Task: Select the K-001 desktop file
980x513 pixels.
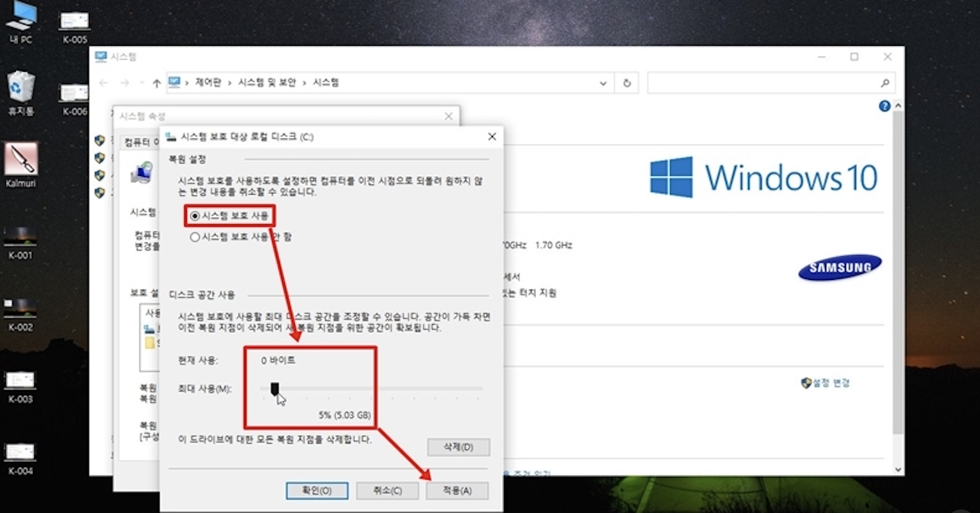Action: pos(21,242)
